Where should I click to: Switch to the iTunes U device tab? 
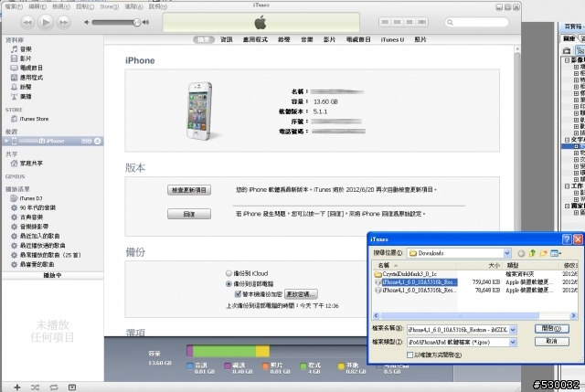tap(392, 39)
